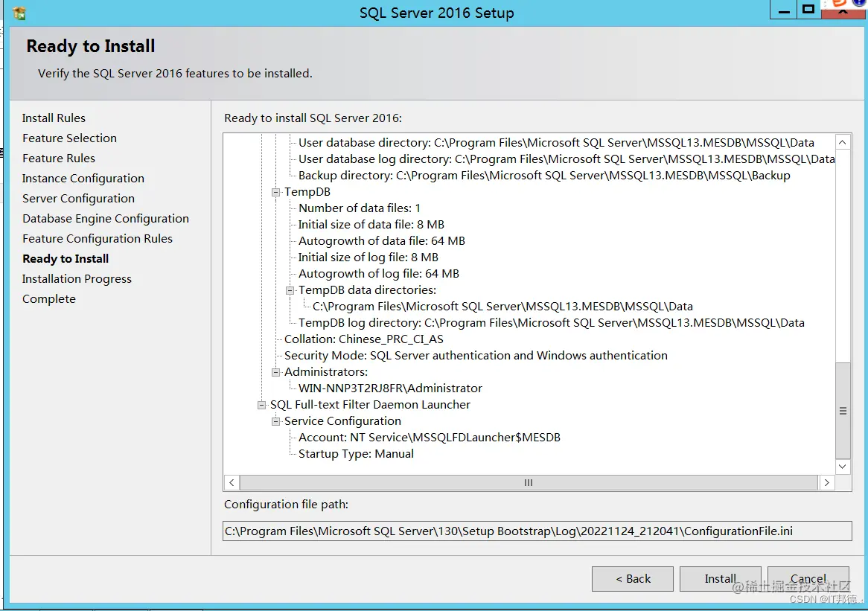868x611 pixels.
Task: Select the Complete step
Action: 48,299
